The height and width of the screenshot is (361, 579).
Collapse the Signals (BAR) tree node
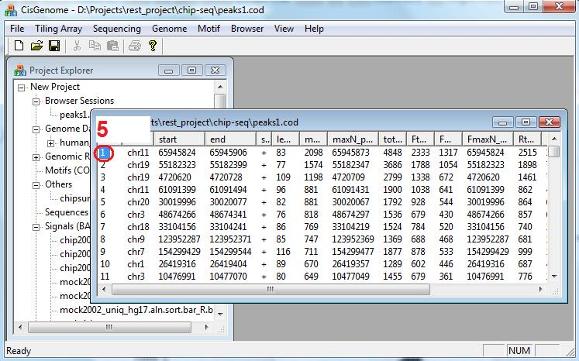pyautogui.click(x=36, y=227)
